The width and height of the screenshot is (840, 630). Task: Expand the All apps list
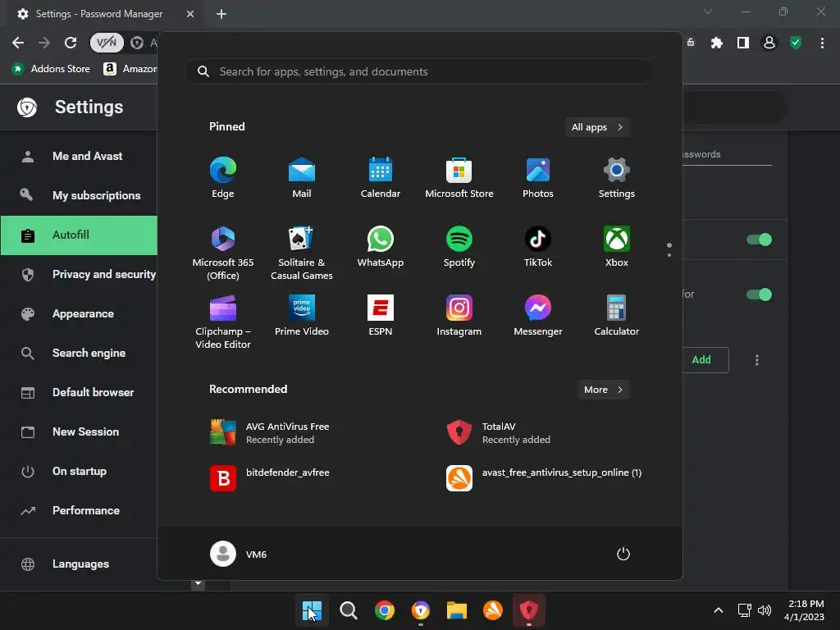(597, 127)
